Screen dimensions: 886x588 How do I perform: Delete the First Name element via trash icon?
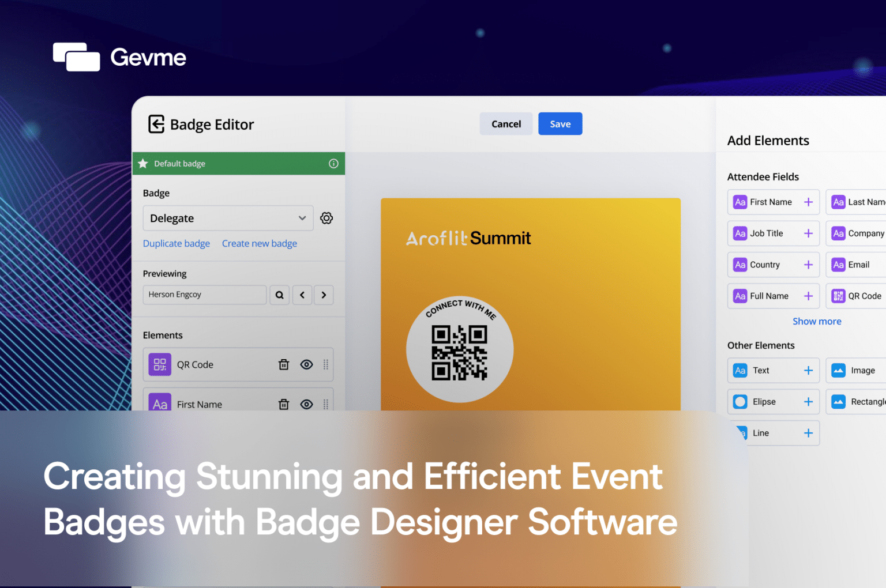[283, 404]
